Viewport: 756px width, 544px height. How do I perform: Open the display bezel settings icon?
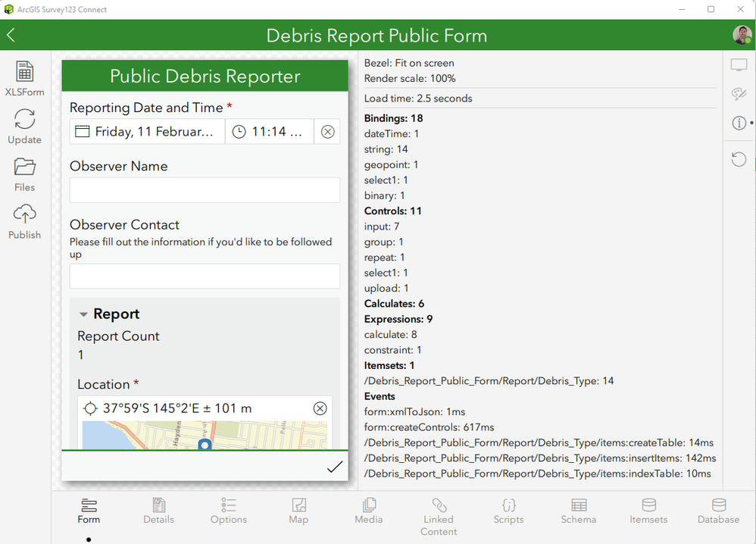739,65
